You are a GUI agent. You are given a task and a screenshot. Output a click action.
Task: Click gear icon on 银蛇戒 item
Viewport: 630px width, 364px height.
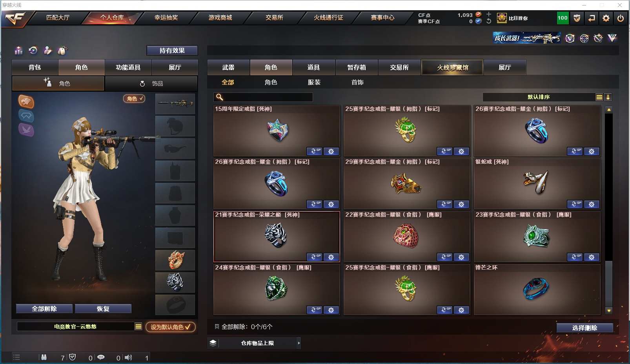click(x=592, y=204)
